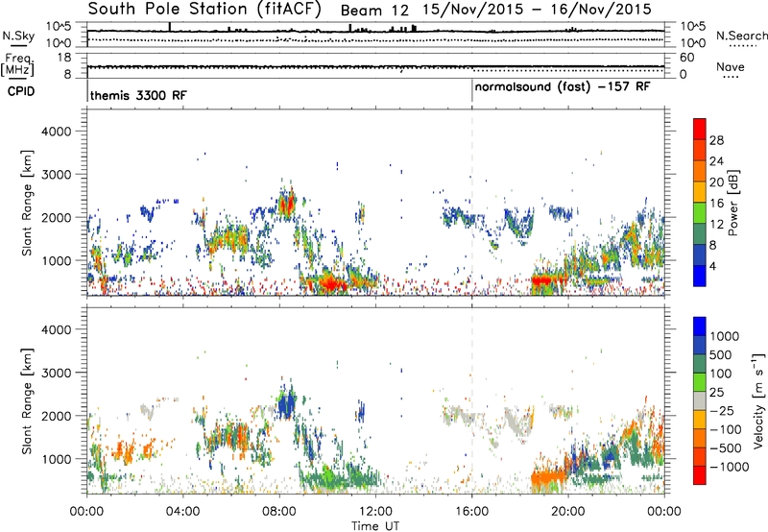Click the "CPID" row label
This screenshot has height=532, width=768.
coord(21,91)
